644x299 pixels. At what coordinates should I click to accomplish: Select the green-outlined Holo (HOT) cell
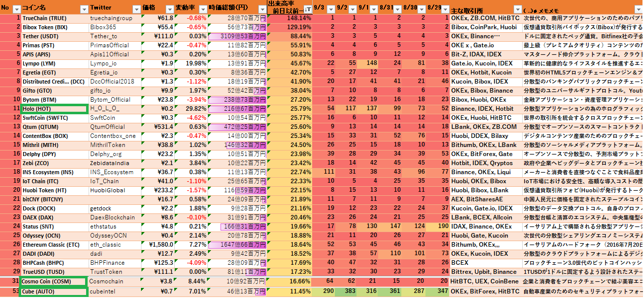point(54,108)
